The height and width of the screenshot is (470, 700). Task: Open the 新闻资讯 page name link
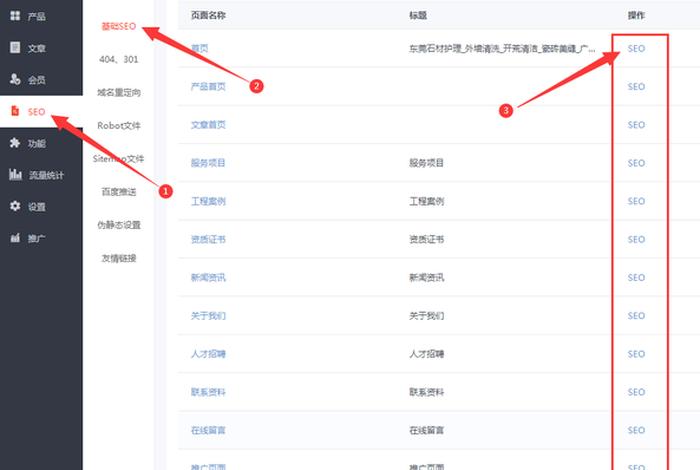click(208, 278)
